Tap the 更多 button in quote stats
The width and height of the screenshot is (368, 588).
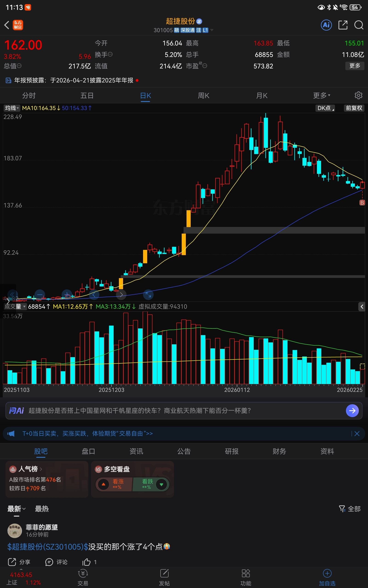click(355, 66)
